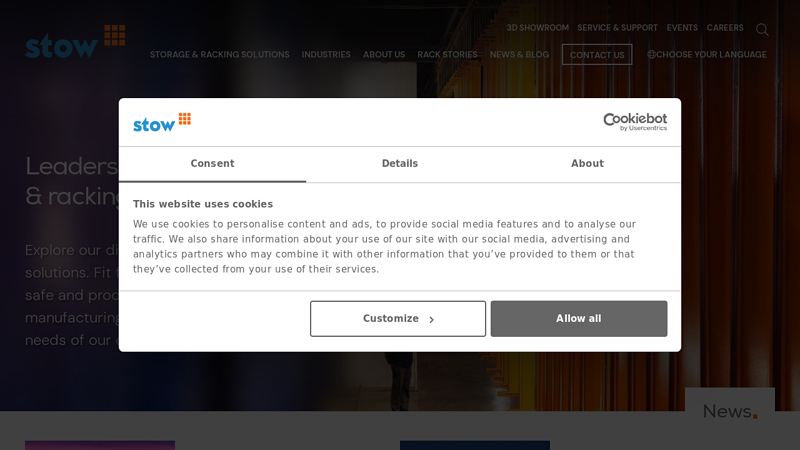This screenshot has height=450, width=800.
Task: Click the chevron arrow on the Customize button
Action: click(x=432, y=320)
